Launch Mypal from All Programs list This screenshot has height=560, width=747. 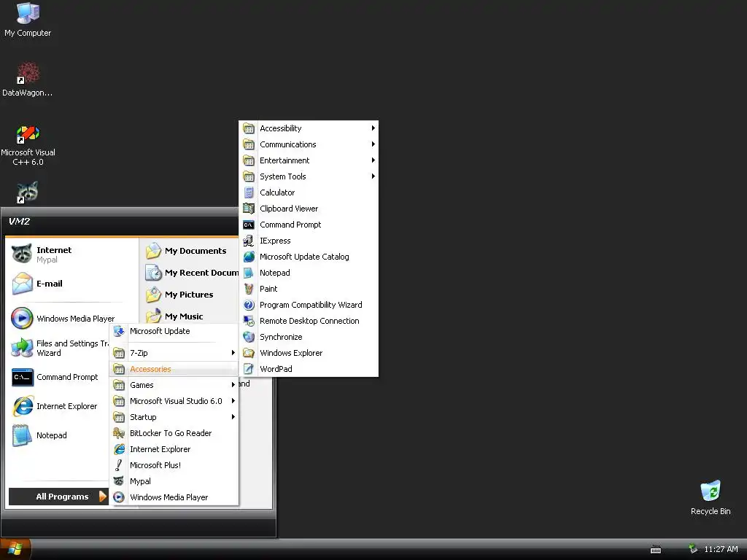174,481
